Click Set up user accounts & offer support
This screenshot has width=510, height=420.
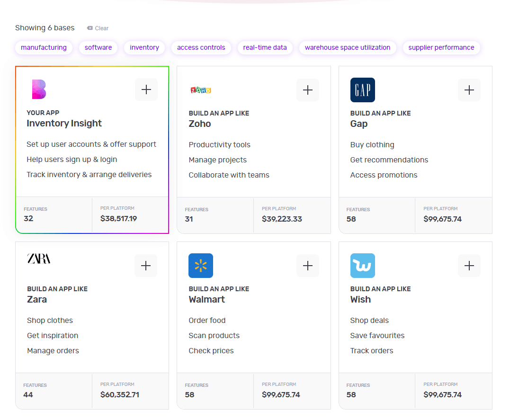click(x=91, y=144)
